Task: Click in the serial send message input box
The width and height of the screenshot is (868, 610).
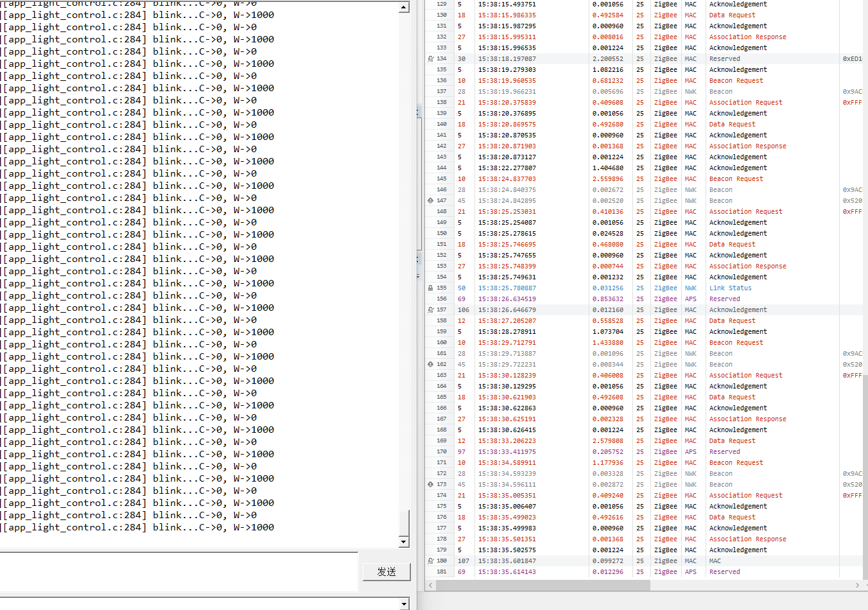Action: tap(178, 571)
